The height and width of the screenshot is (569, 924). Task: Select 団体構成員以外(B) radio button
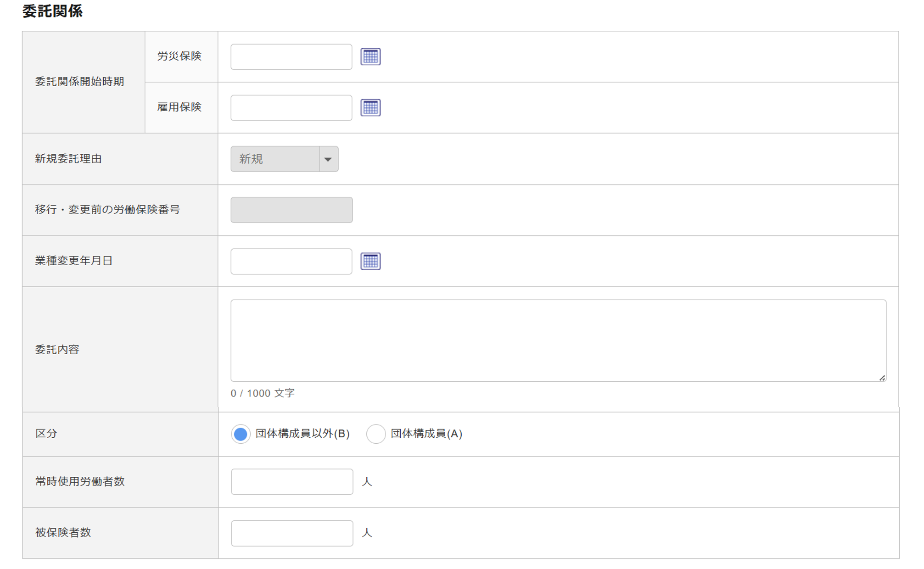click(241, 434)
